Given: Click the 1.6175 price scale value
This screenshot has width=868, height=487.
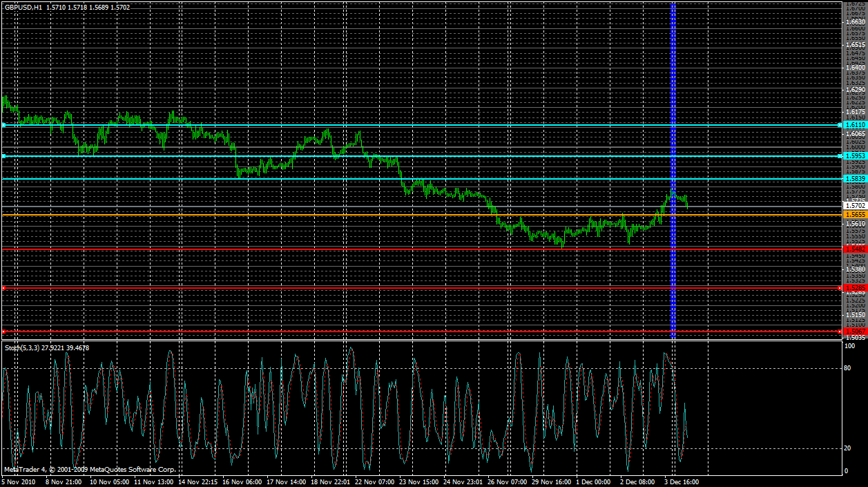Looking at the screenshot, I should coord(856,112).
